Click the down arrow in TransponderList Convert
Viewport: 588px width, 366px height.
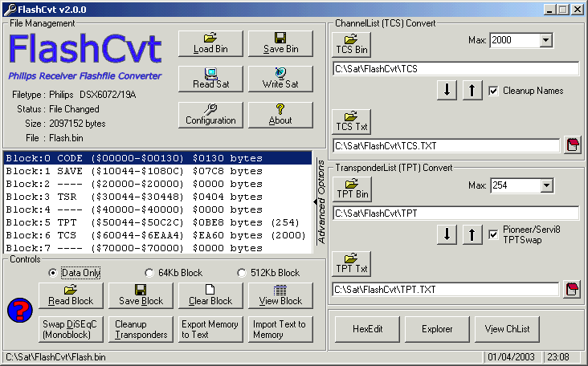[x=447, y=234]
